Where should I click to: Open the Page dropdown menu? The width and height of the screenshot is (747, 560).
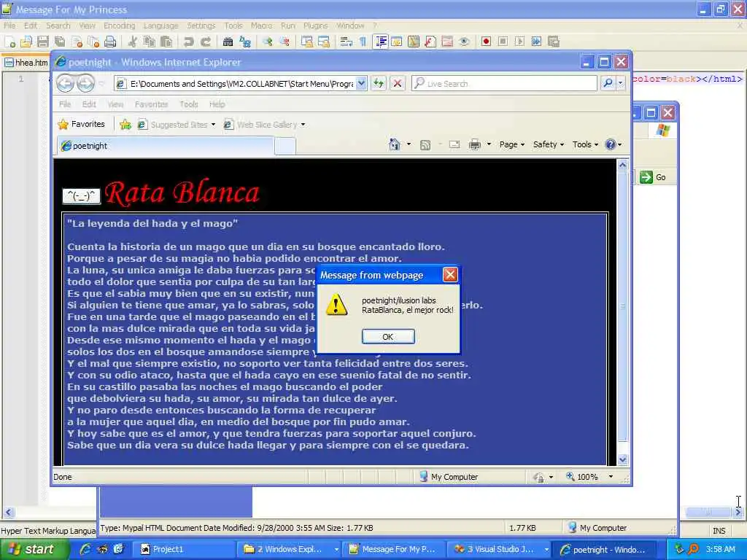(511, 144)
